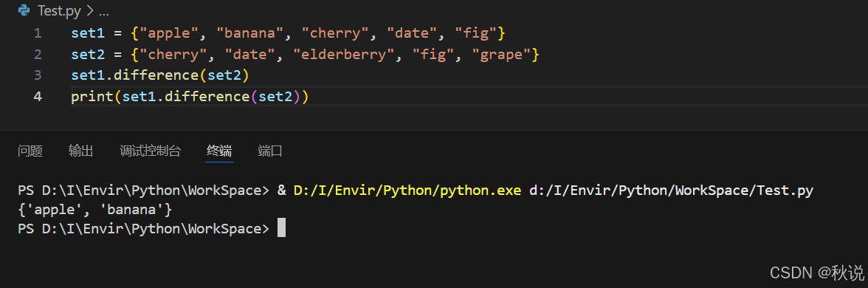Click set1 variable on line 1

tap(88, 33)
